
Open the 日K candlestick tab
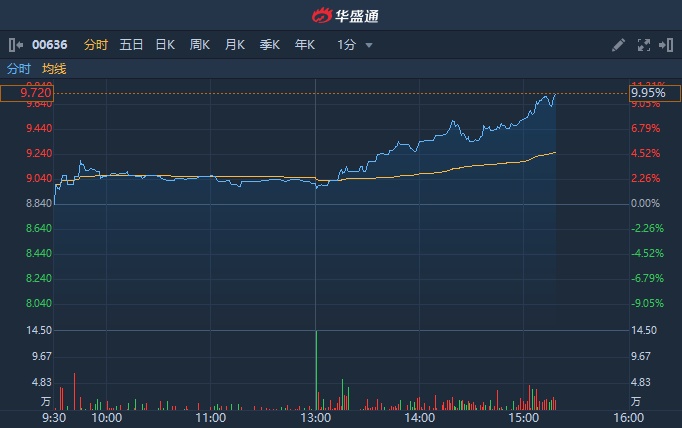tap(165, 45)
